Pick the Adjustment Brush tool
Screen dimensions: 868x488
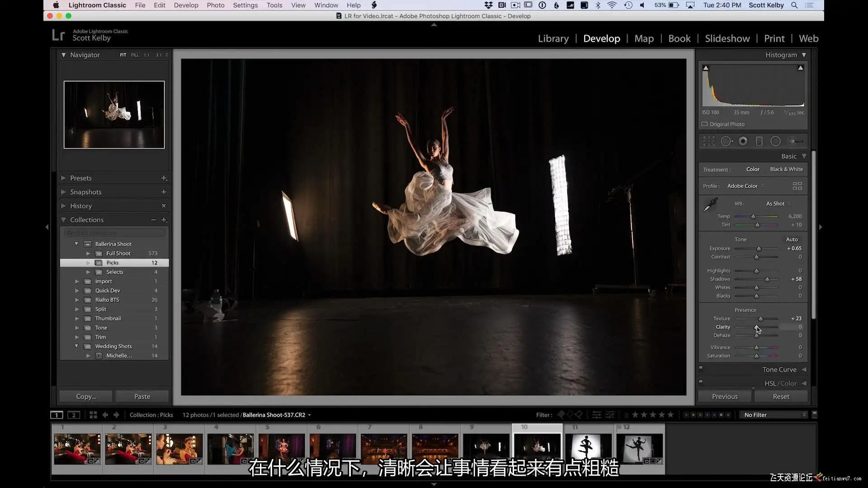click(x=795, y=141)
